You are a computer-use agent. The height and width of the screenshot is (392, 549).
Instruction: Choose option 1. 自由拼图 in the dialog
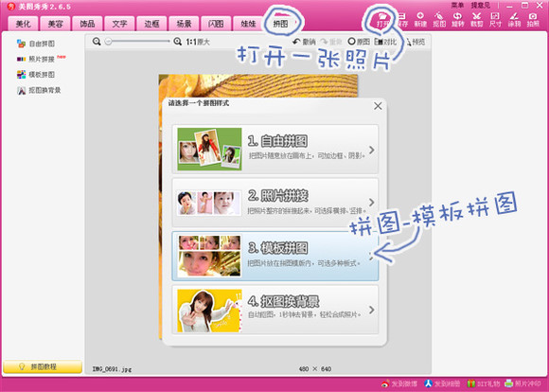275,149
